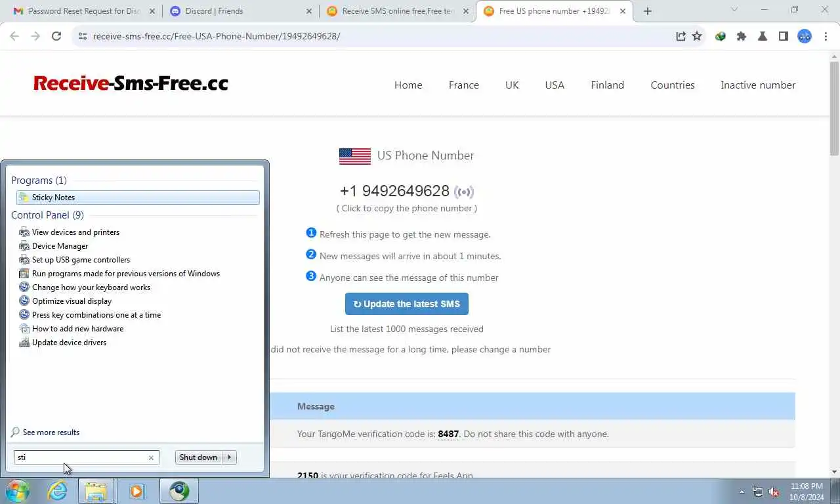Screen dimensions: 840x504
Task: Close the Discord Friends tab
Action: pos(309,11)
